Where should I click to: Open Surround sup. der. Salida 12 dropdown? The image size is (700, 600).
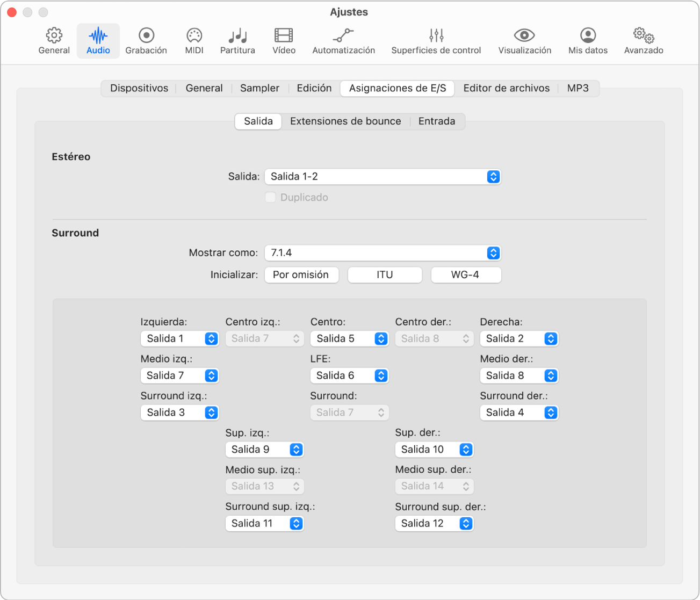434,523
